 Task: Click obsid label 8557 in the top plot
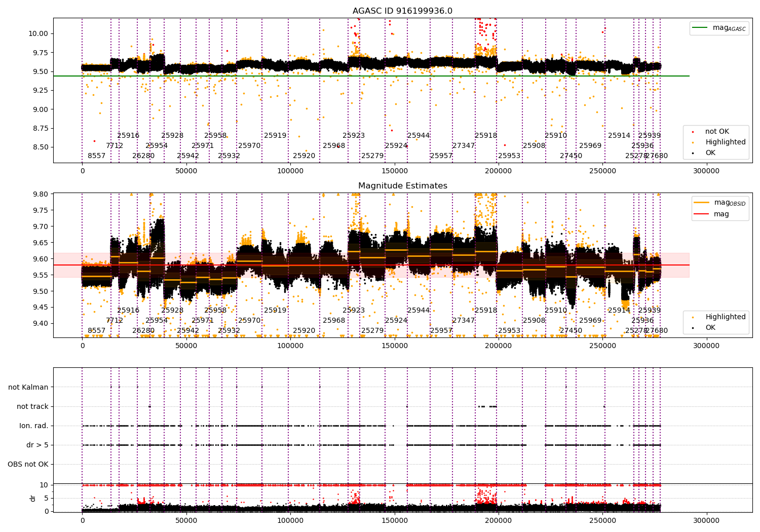click(97, 156)
